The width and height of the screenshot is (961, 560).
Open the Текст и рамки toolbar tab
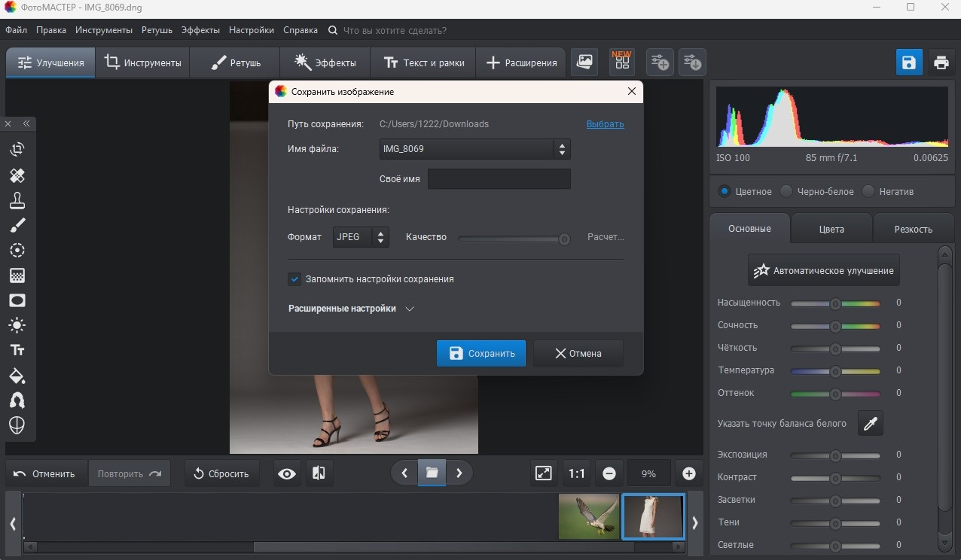coord(423,62)
